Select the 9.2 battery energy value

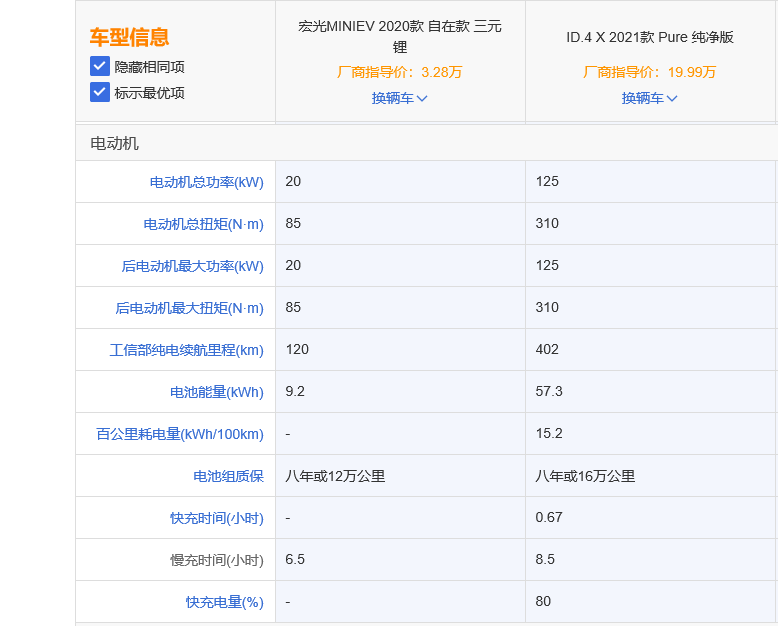pyautogui.click(x=295, y=391)
